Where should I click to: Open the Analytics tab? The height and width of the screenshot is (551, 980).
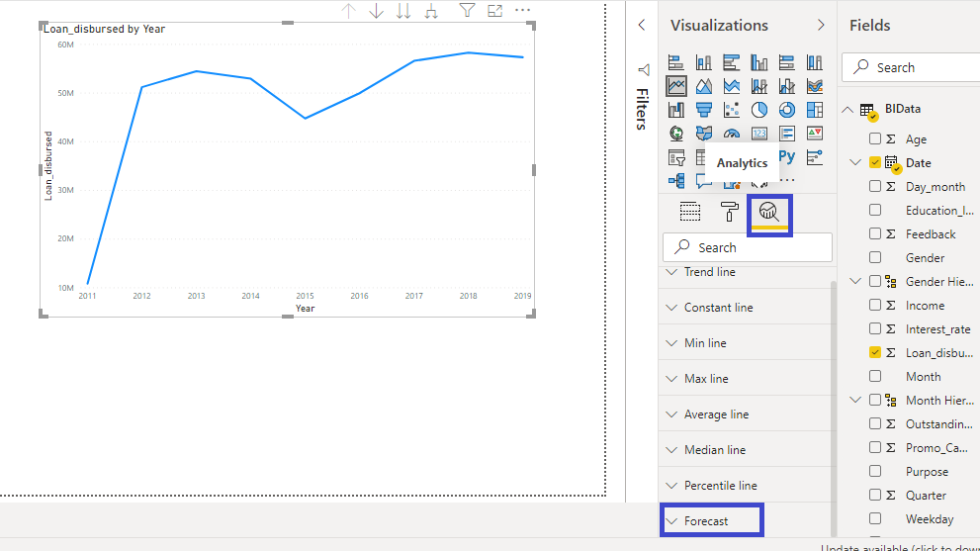point(769,211)
